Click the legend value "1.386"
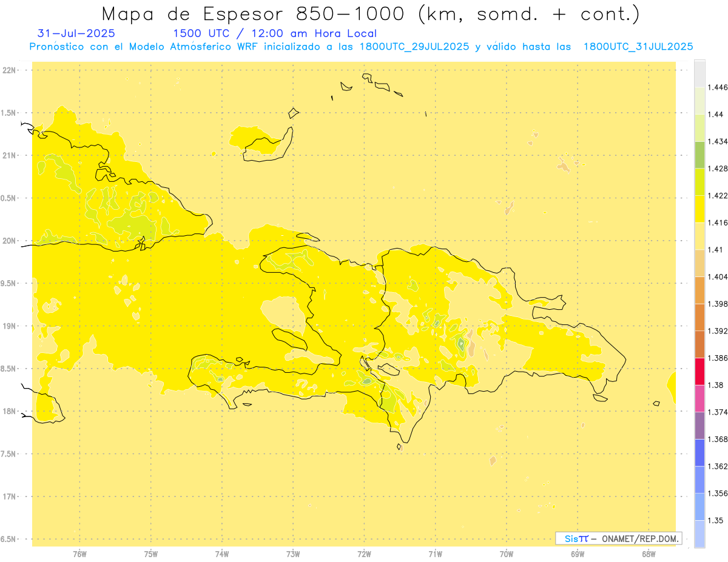728x562 pixels. 718,358
